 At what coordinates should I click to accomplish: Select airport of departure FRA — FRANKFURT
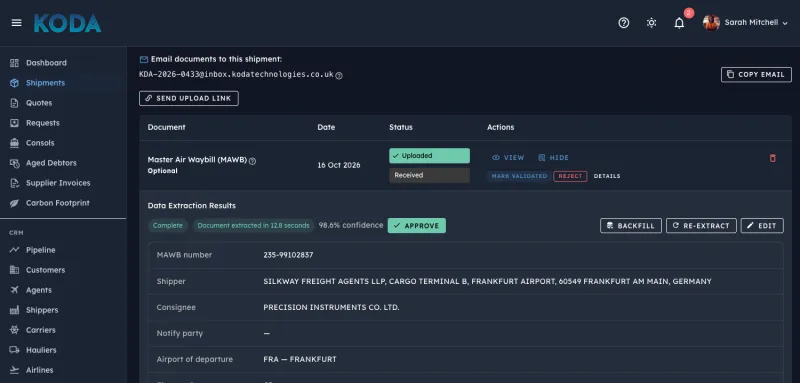(300, 359)
